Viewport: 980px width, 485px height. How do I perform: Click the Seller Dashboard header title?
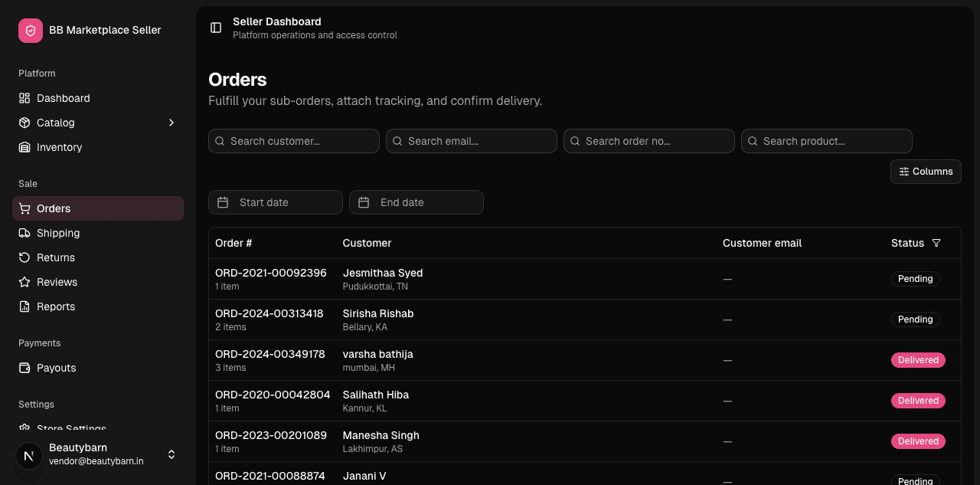click(x=277, y=21)
